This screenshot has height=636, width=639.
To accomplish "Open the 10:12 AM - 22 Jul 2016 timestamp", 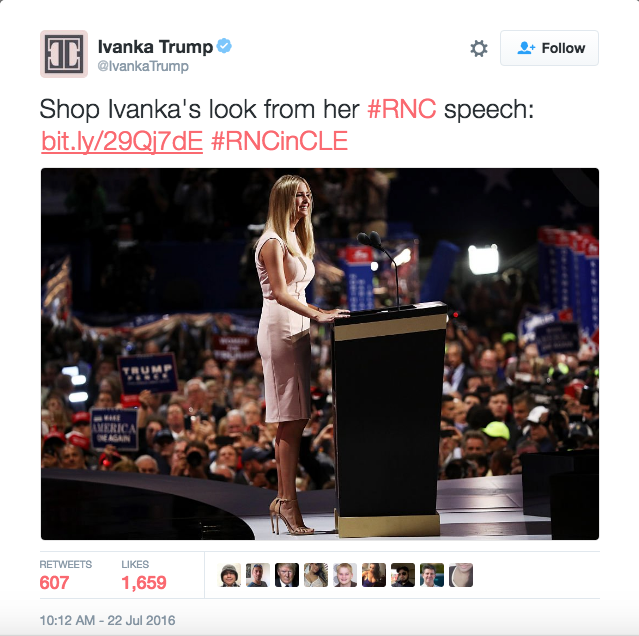I will [x=107, y=620].
